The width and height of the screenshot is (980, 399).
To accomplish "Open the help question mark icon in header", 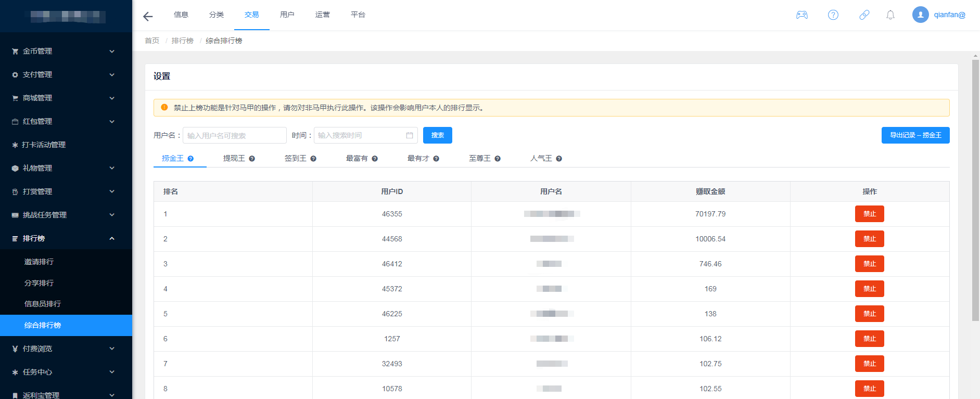I will (833, 15).
